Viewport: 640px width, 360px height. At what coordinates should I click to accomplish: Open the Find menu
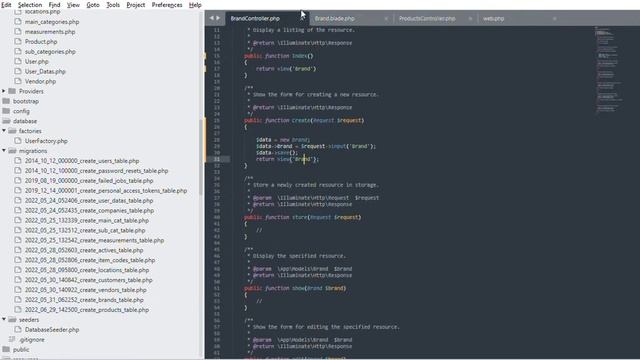tap(54, 5)
